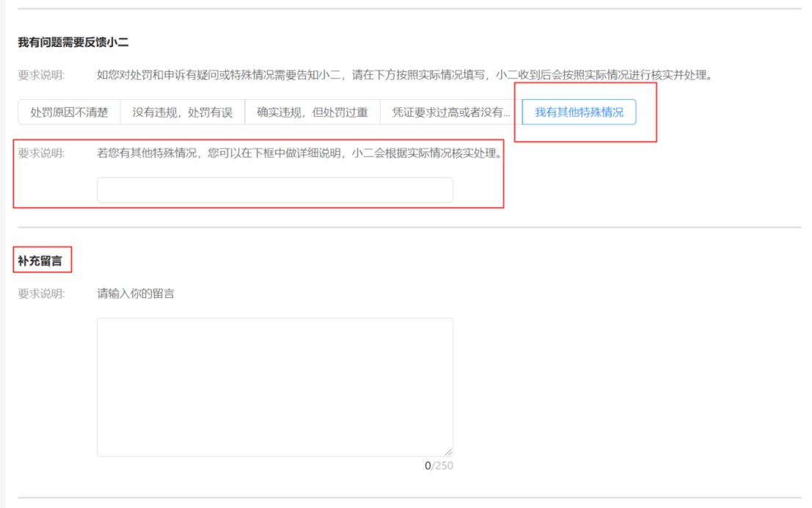This screenshot has width=812, height=508.
Task: Focus the 其他特殊情况 single-line input box
Action: coord(274,190)
